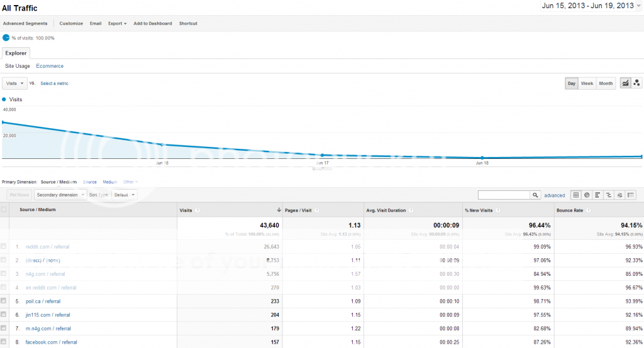Click Add to Dashboard
This screenshot has height=348, width=644.
tap(153, 23)
